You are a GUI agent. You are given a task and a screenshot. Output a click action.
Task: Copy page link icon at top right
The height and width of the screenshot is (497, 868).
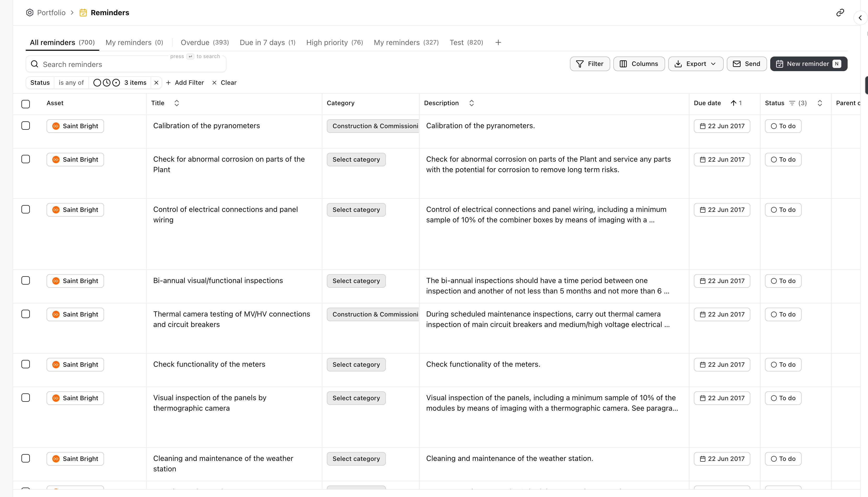(x=840, y=13)
